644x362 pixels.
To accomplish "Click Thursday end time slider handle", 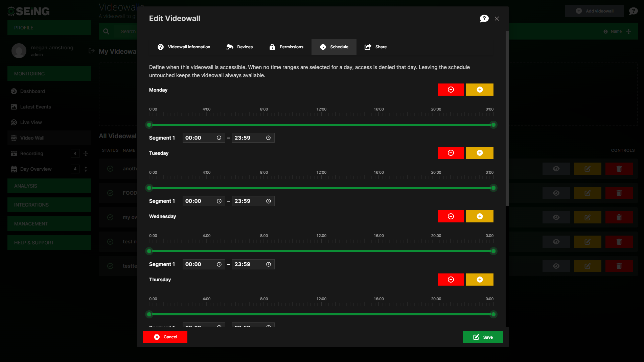I will coord(493,314).
